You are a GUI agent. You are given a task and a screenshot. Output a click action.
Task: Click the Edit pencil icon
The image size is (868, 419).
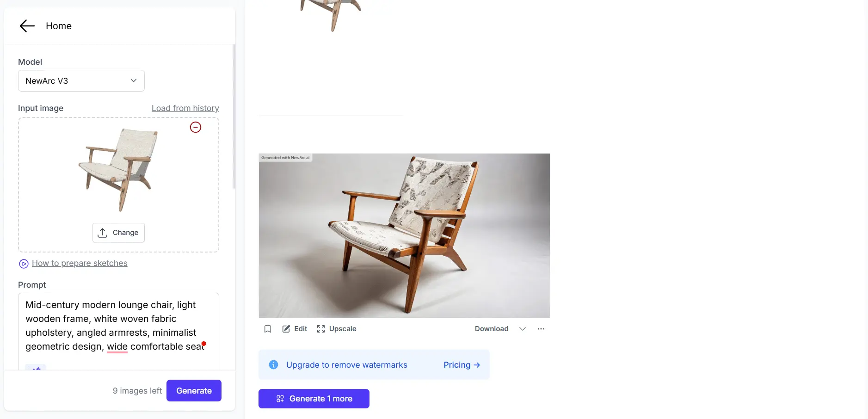coord(286,329)
